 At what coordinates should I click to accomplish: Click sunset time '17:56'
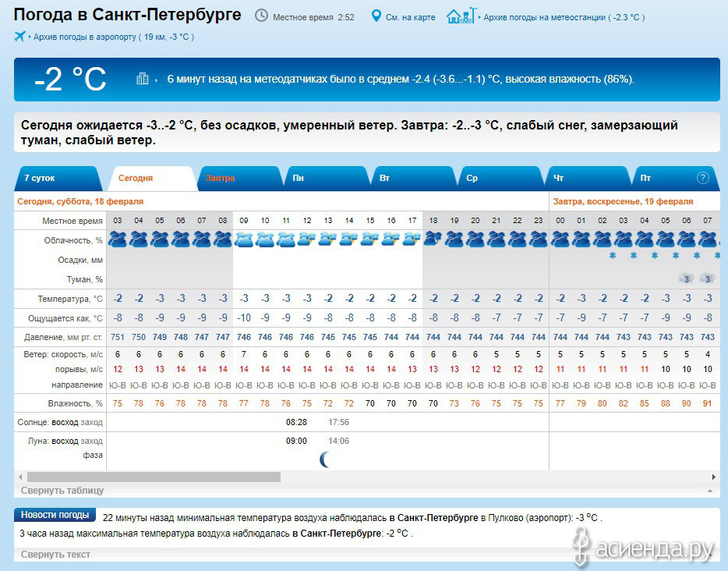(338, 422)
